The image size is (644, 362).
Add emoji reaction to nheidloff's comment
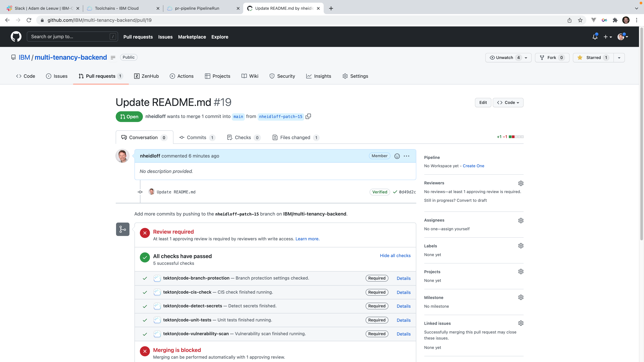click(x=397, y=156)
